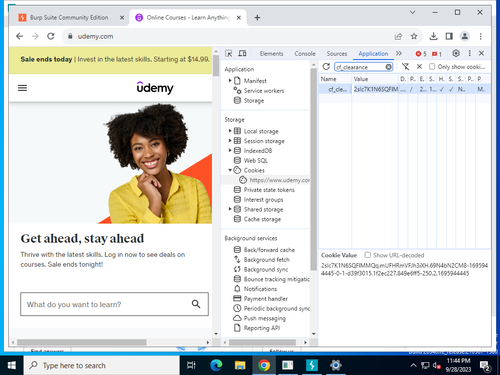Go back in Chrome

[20, 36]
